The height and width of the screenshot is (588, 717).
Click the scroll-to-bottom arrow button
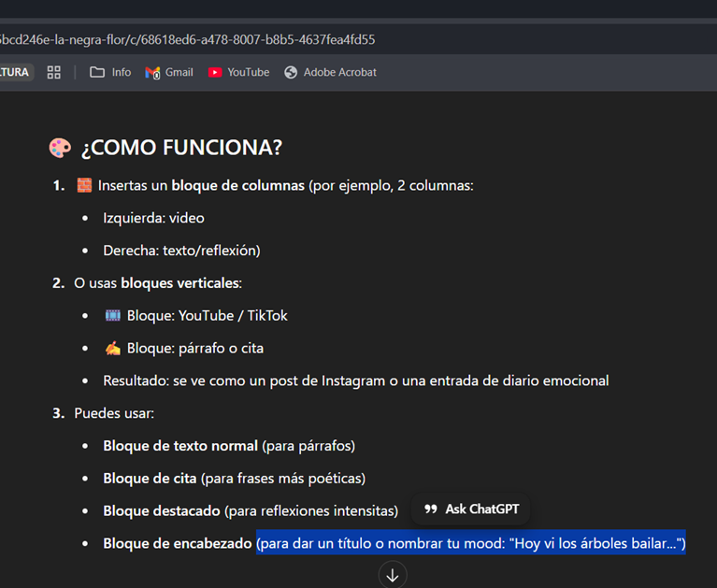pyautogui.click(x=393, y=575)
